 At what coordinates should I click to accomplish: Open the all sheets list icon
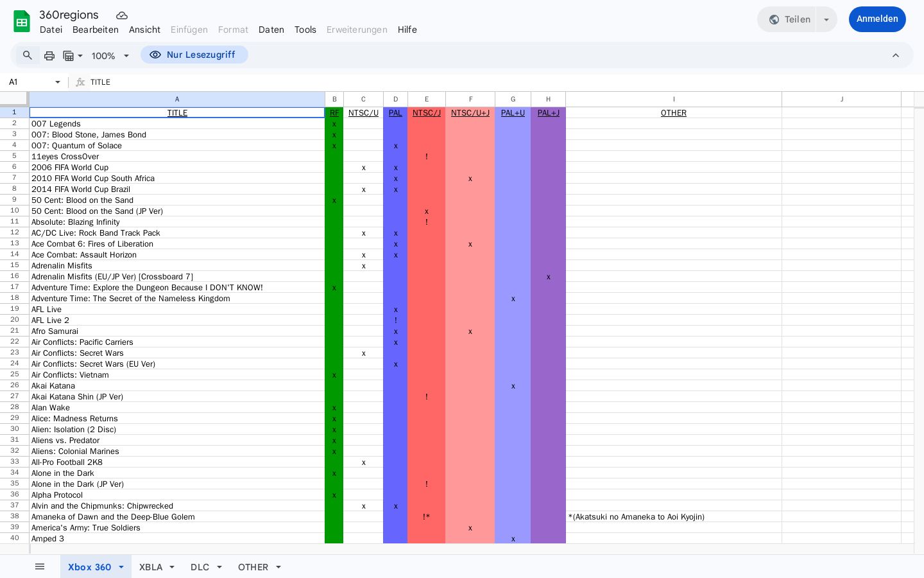(x=40, y=566)
